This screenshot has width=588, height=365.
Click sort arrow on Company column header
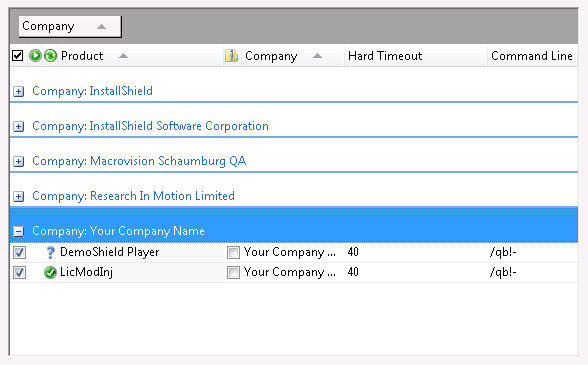(x=317, y=56)
